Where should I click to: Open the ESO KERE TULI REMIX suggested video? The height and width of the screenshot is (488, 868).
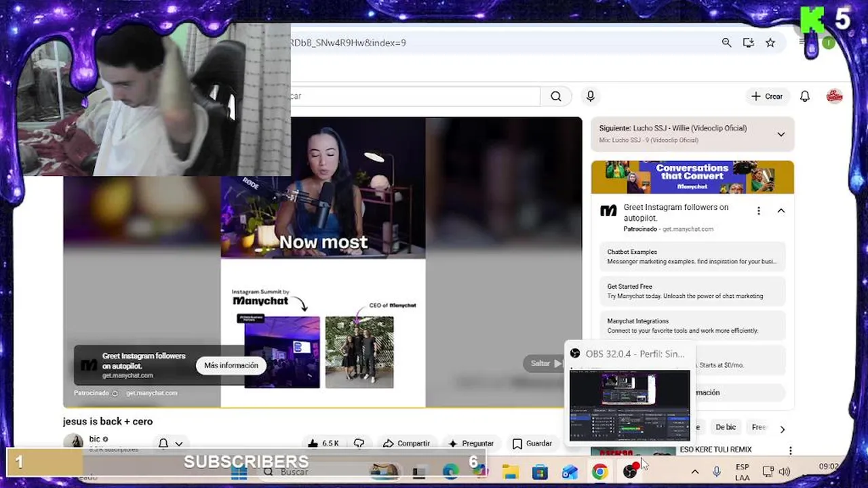click(715, 449)
